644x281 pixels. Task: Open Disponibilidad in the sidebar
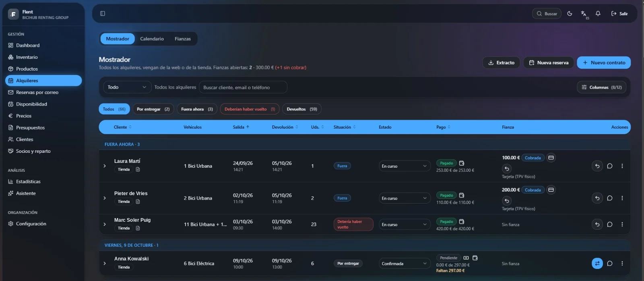(x=43, y=104)
